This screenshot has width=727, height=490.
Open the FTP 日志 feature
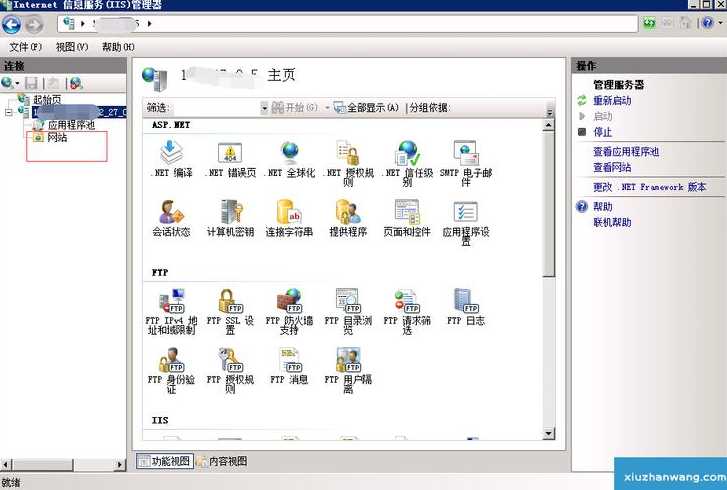pos(466,307)
